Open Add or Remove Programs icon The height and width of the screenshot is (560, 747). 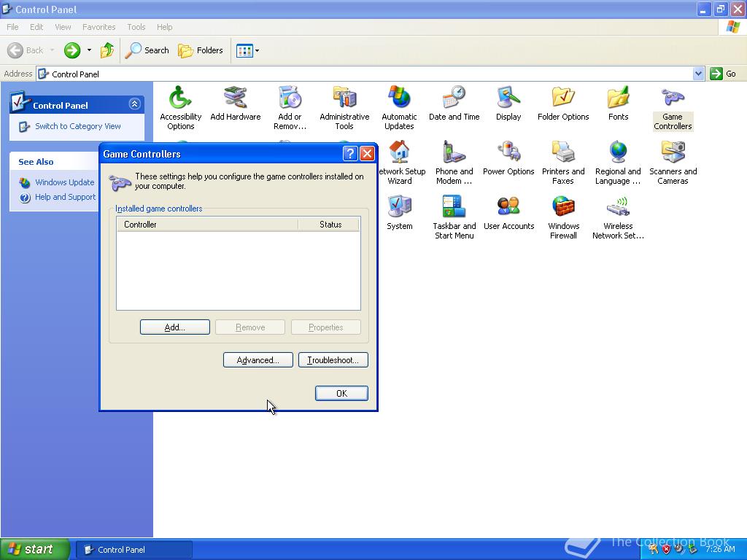[x=290, y=108]
